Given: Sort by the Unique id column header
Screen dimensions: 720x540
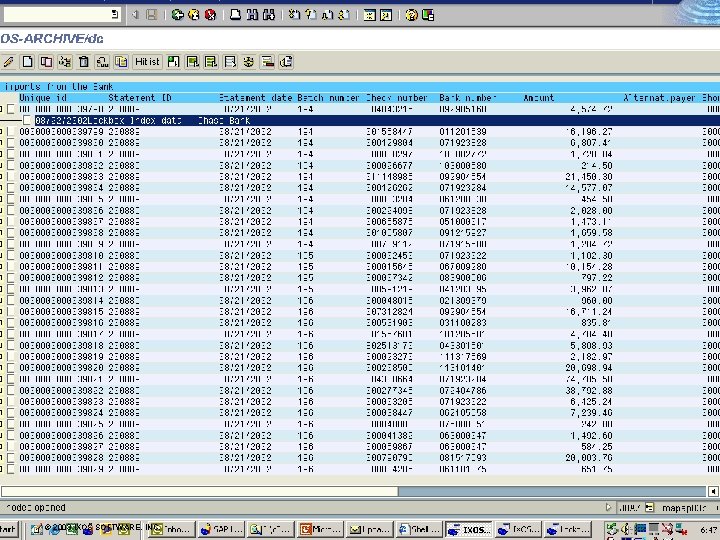Looking at the screenshot, I should tap(43, 98).
